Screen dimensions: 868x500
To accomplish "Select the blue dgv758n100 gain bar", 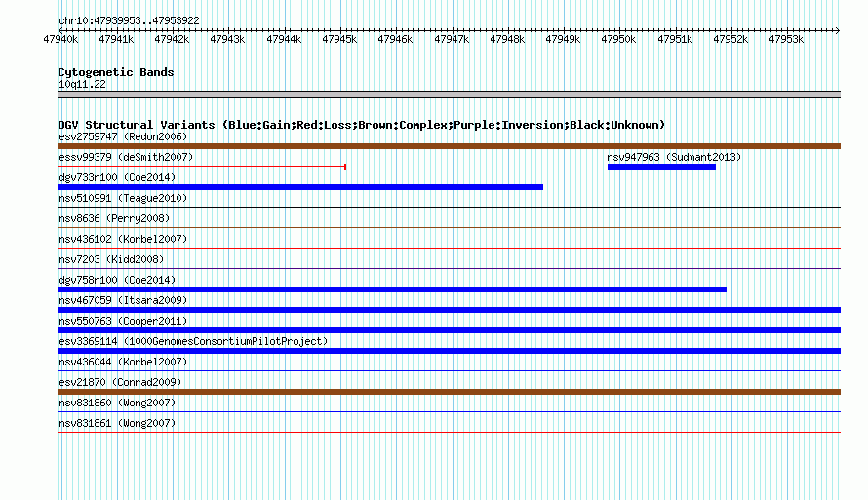I will 392,289.
